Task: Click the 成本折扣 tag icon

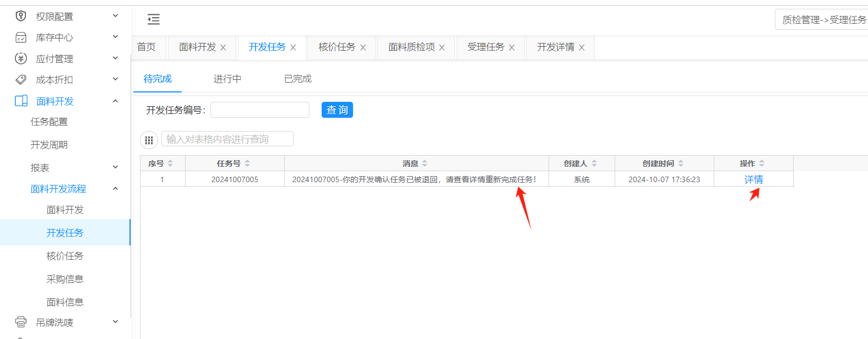Action: (21, 80)
